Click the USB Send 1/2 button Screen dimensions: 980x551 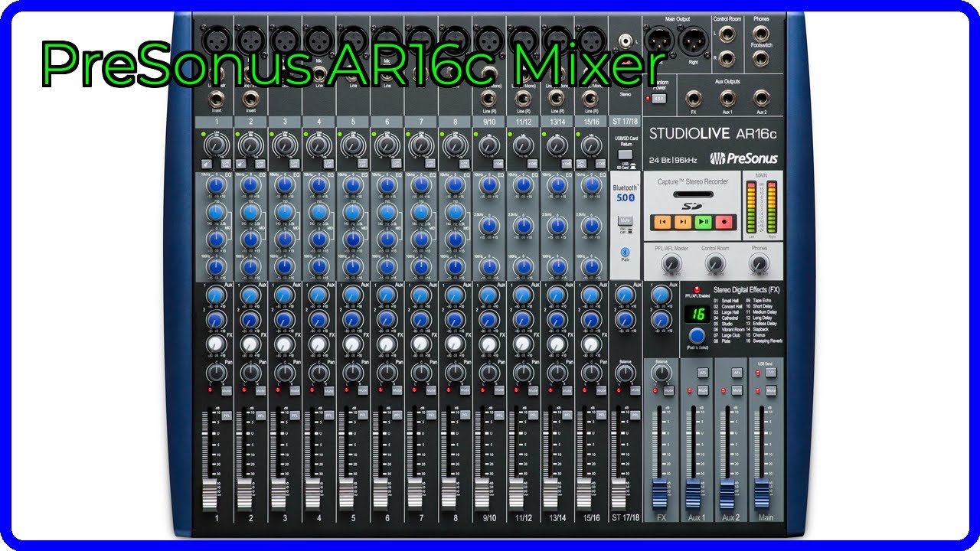770,372
